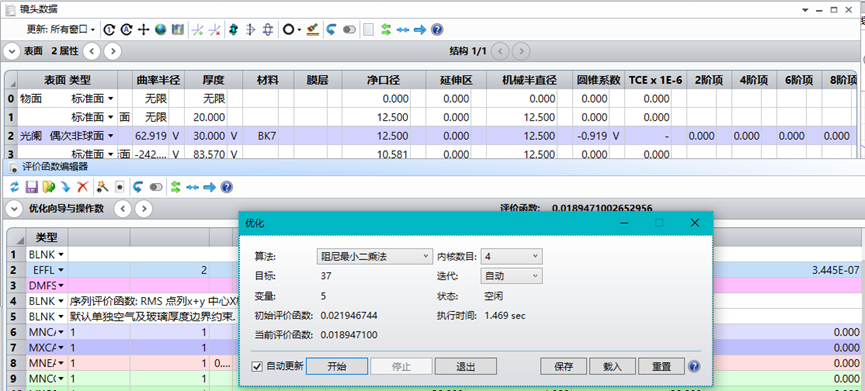Click the 退出 button in the 优化 dialog
This screenshot has width=865, height=391.
coord(466,366)
